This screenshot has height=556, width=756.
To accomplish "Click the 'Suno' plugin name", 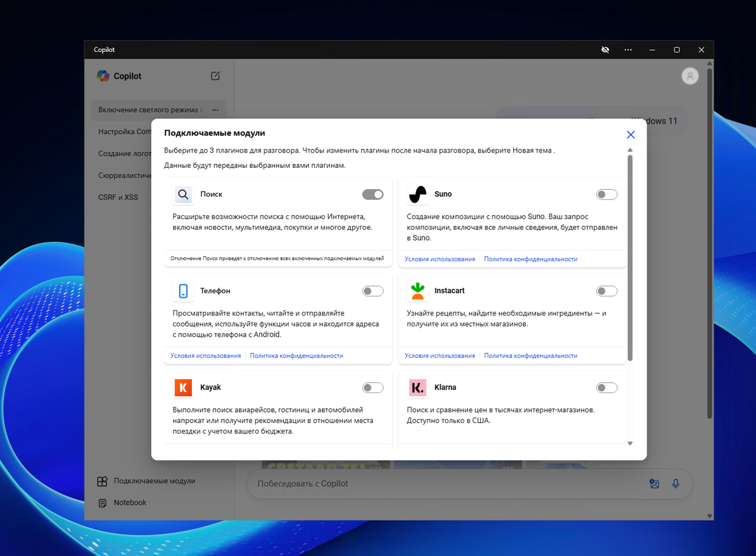I will 443,194.
